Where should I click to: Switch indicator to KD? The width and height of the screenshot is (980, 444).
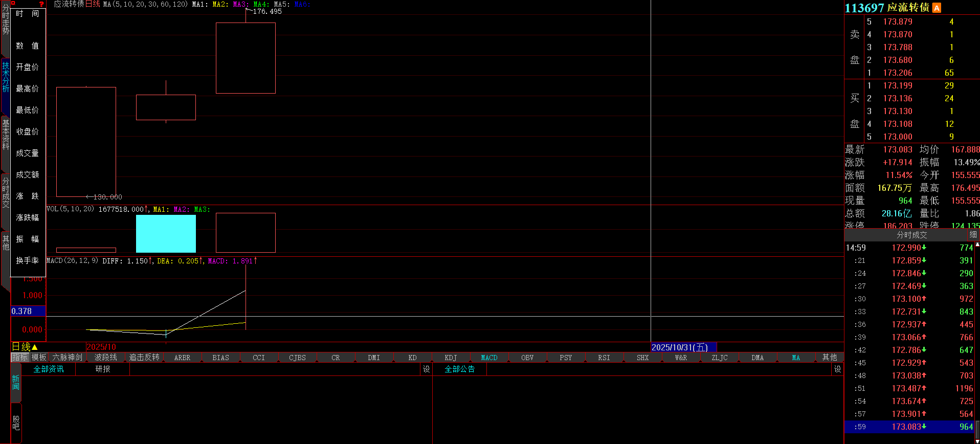(x=413, y=358)
